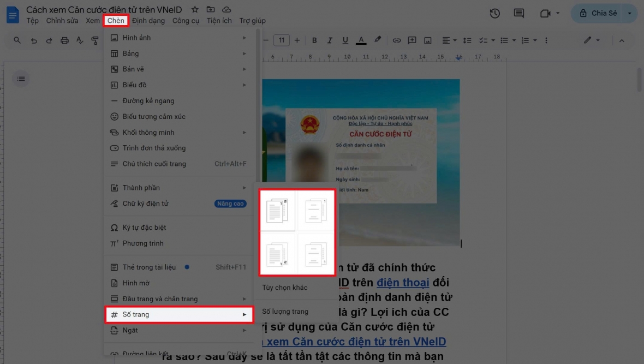Redo the last action
Screen dimensions: 644x364
click(x=49, y=40)
